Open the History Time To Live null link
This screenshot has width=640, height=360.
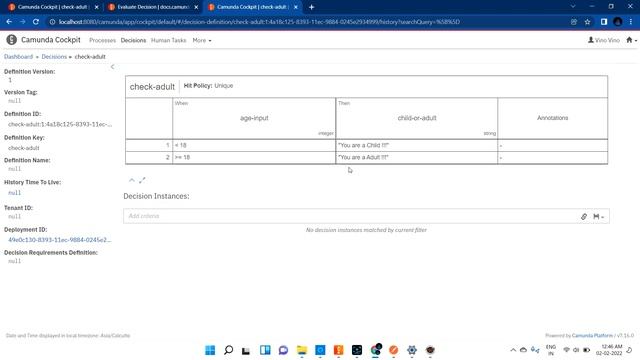coord(14,193)
